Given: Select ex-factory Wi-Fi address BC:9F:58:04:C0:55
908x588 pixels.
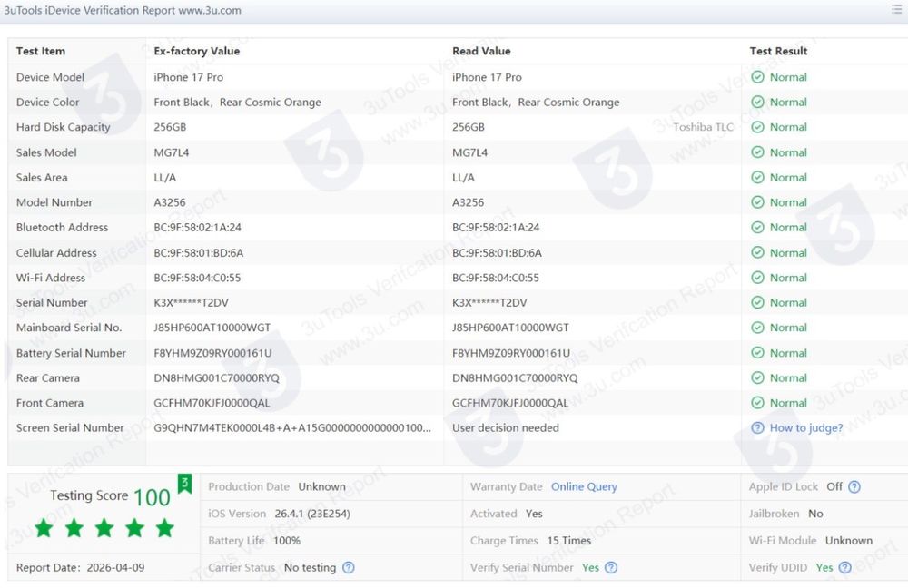Looking at the screenshot, I should pos(197,278).
